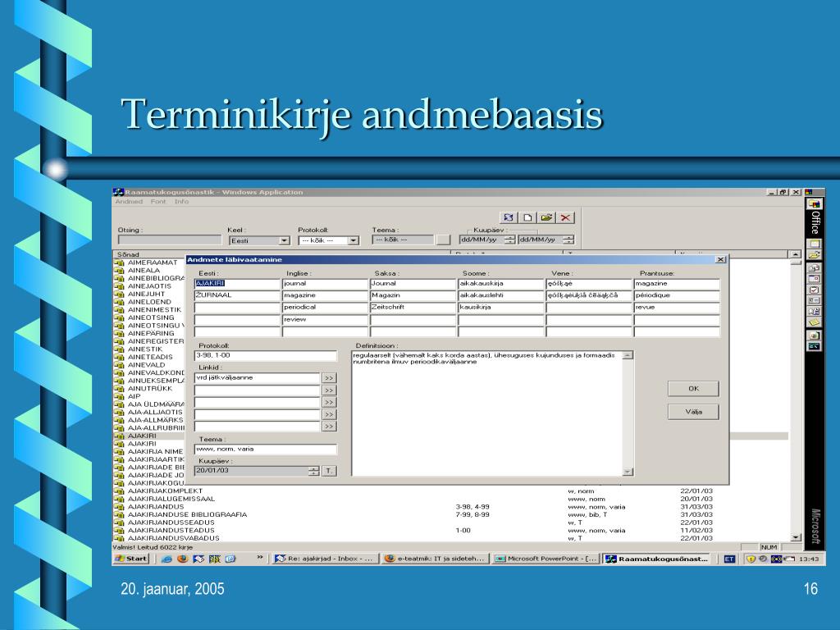Image resolution: width=840 pixels, height=630 pixels.
Task: Open the Andmed menu
Action: (x=129, y=202)
